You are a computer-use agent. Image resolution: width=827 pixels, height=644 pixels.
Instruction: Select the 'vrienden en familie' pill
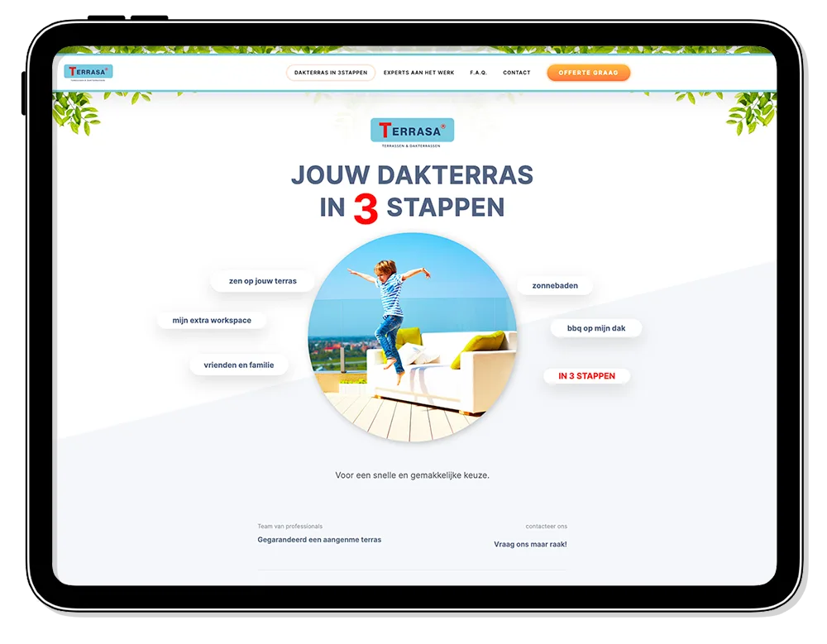click(x=239, y=365)
